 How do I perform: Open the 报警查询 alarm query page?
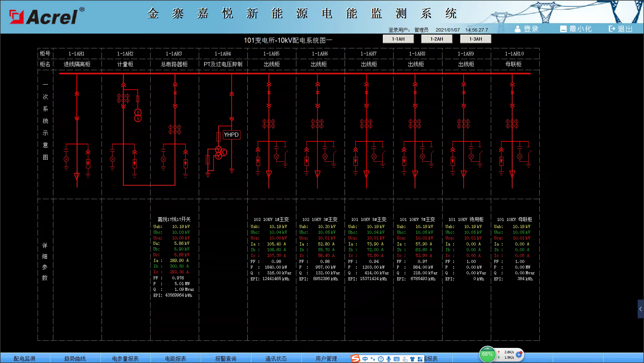tap(226, 358)
